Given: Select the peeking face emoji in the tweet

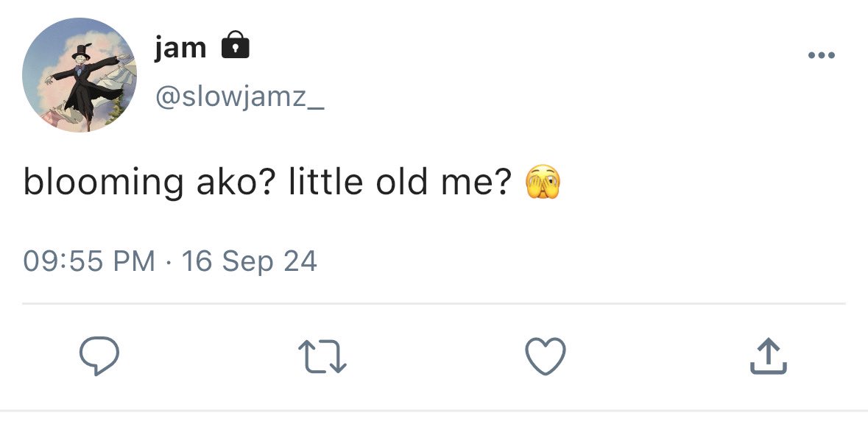Looking at the screenshot, I should [x=543, y=182].
